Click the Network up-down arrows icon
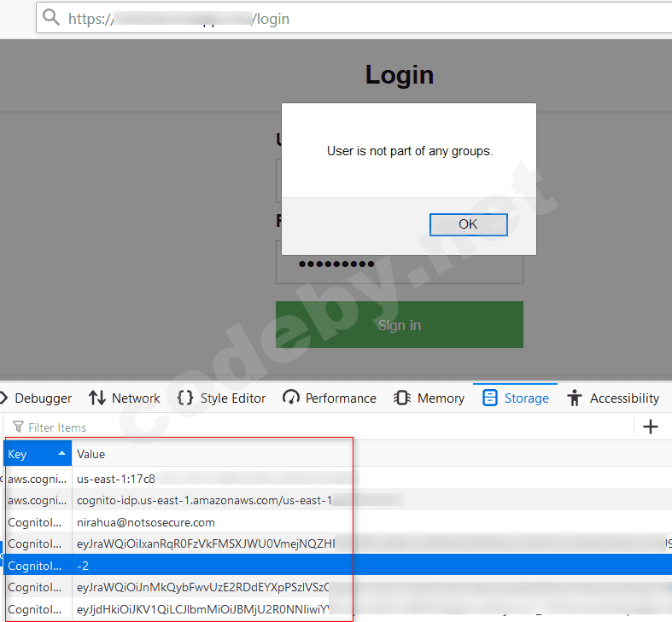The width and height of the screenshot is (672, 622). (x=97, y=398)
